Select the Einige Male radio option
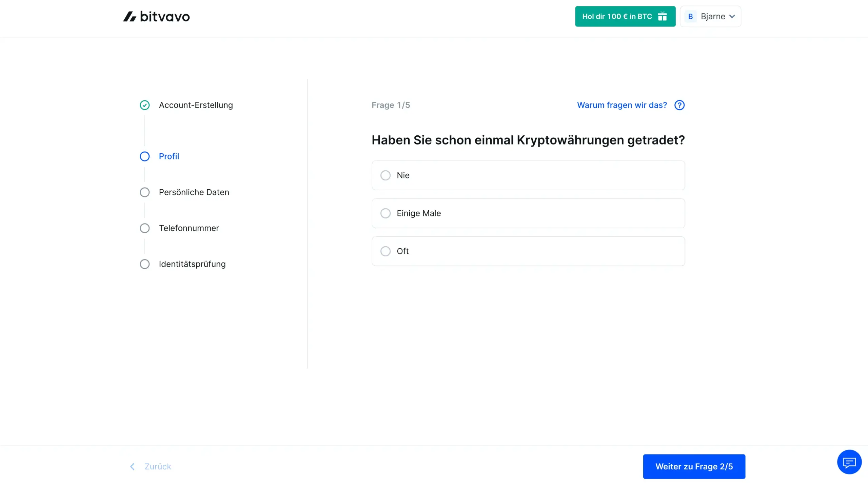 click(x=386, y=213)
